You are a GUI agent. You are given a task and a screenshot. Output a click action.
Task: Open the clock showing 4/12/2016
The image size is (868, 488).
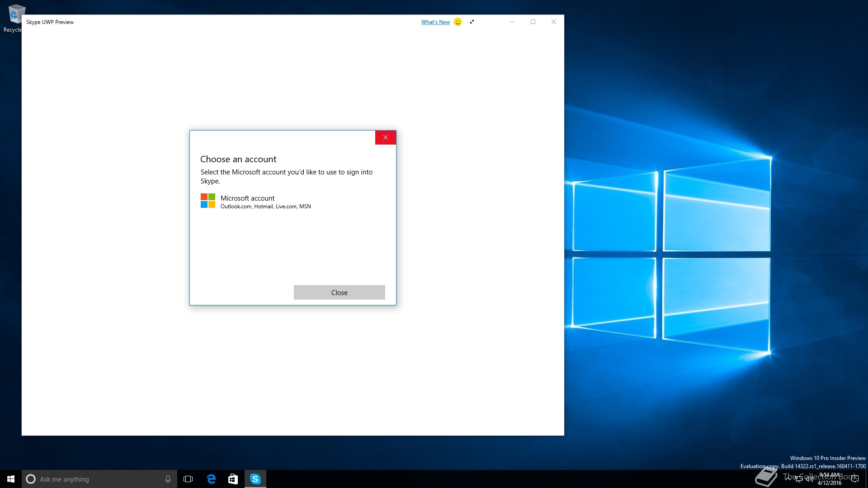coord(829,479)
